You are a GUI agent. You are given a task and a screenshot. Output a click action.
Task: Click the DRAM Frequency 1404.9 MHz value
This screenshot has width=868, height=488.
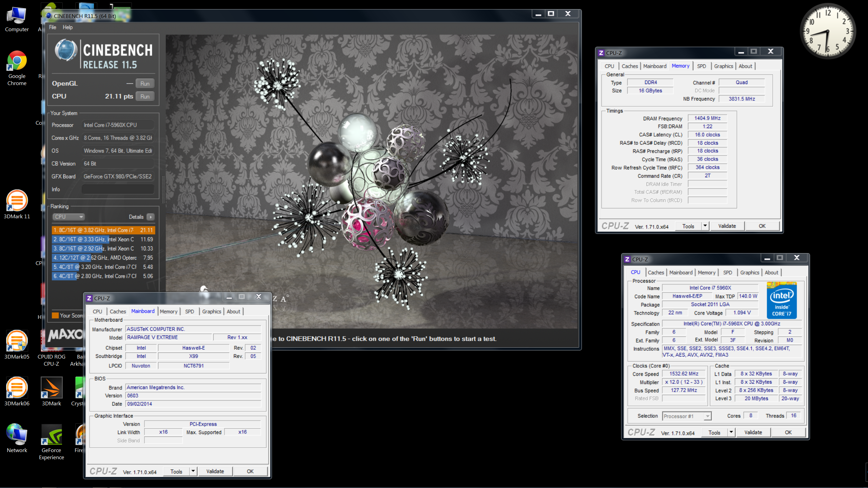[707, 118]
